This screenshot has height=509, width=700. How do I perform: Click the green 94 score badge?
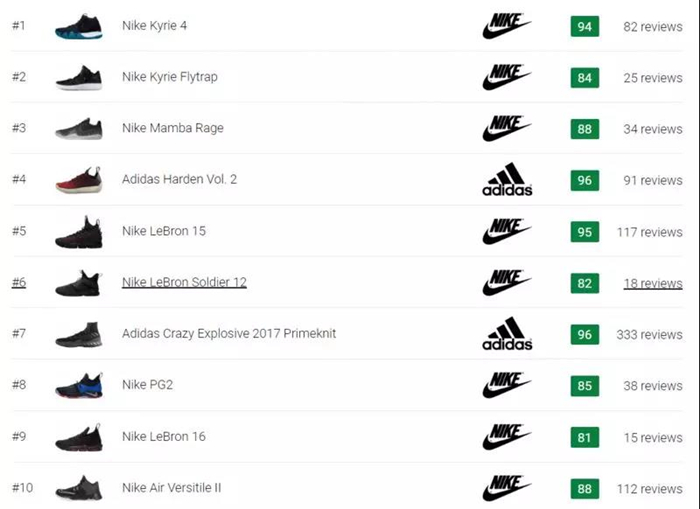[584, 26]
